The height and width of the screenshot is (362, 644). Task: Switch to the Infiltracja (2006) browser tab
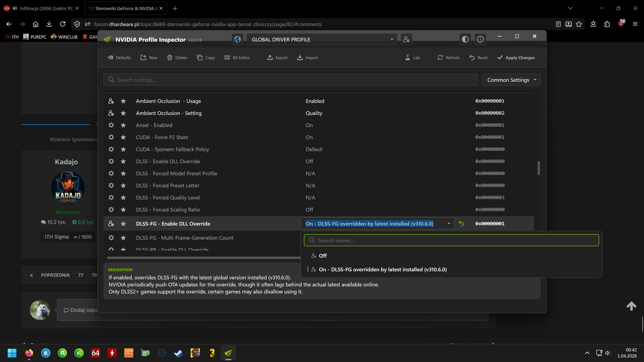(x=42, y=9)
